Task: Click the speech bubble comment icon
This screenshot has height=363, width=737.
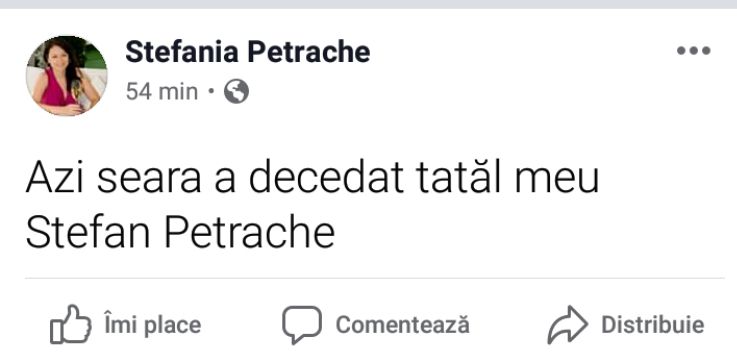Action: pyautogui.click(x=302, y=324)
